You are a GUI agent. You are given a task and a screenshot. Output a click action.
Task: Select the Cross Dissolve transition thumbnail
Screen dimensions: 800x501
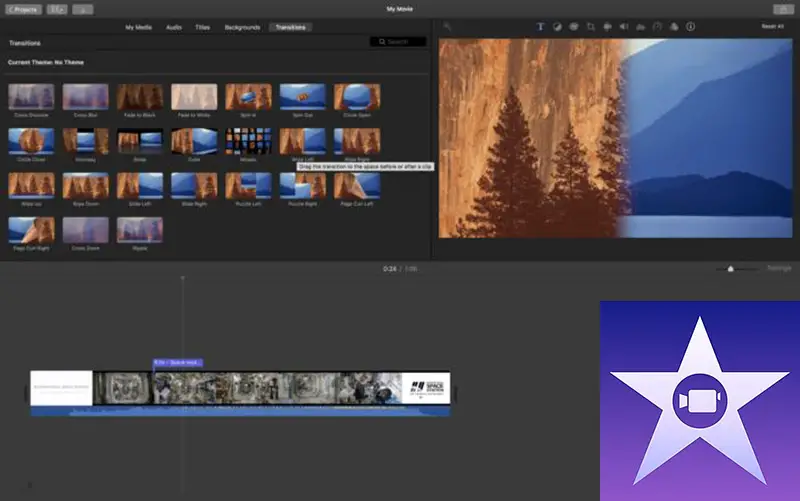(x=31, y=97)
